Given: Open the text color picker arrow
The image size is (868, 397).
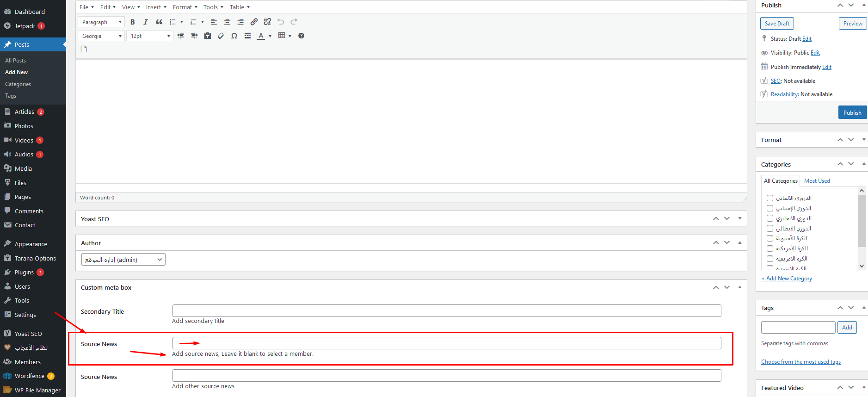Looking at the screenshot, I should pyautogui.click(x=270, y=36).
